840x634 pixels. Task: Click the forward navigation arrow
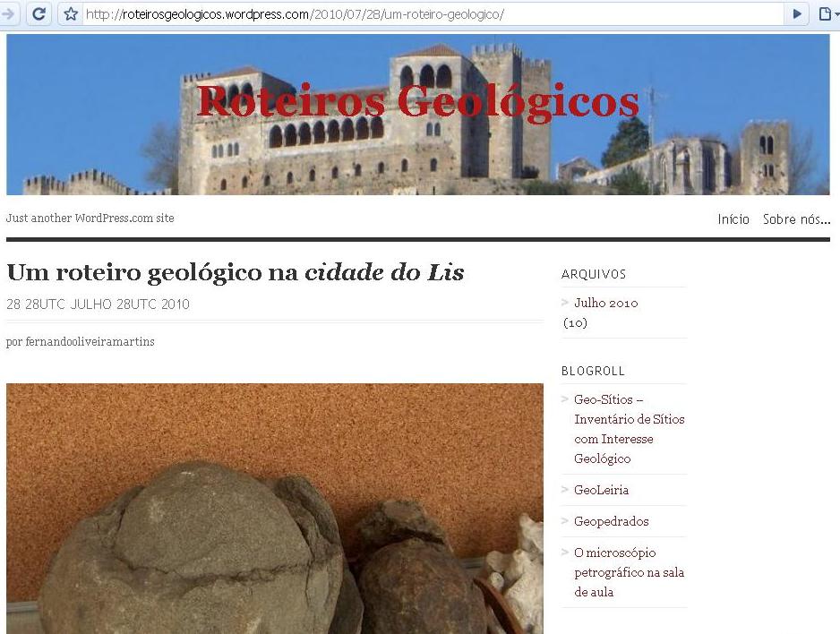[x=8, y=14]
